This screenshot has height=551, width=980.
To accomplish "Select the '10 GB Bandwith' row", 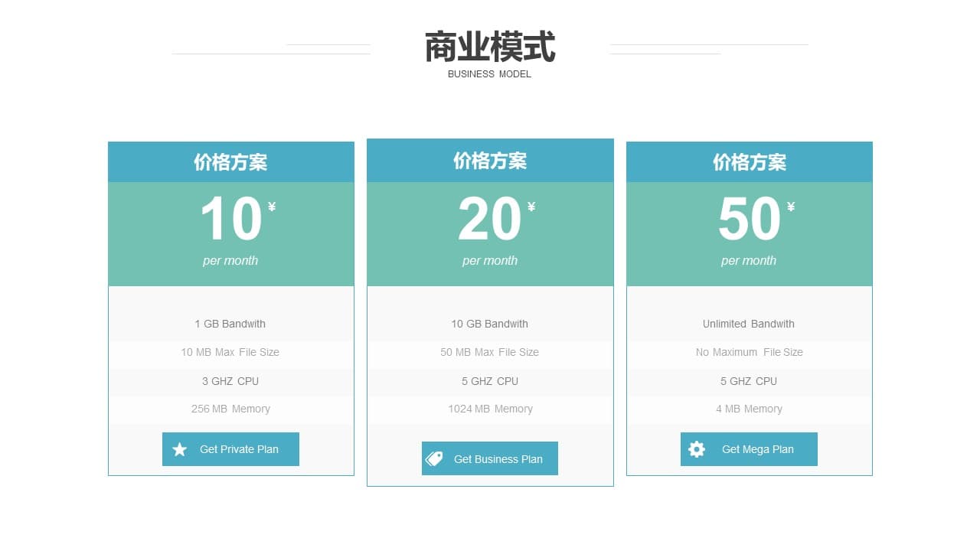I will coord(490,324).
